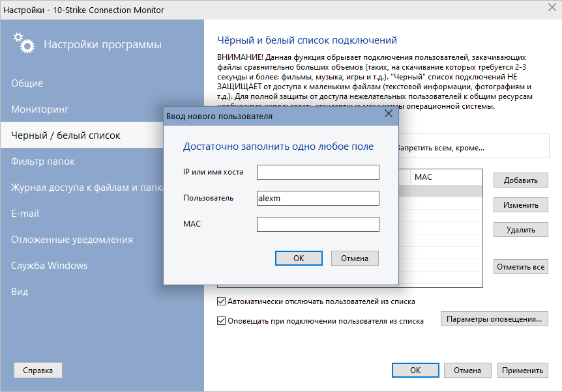
Task: Open Фильтр папок section
Action: (x=42, y=161)
